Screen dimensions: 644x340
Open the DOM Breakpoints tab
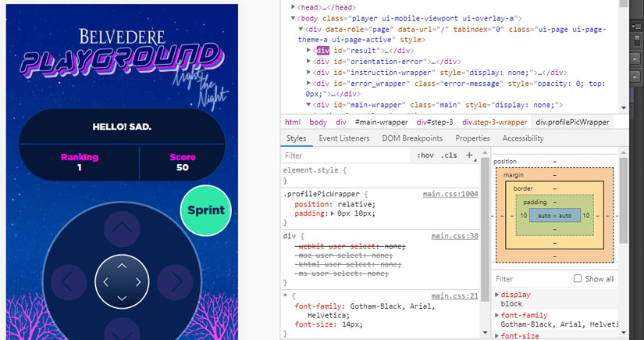click(x=412, y=138)
